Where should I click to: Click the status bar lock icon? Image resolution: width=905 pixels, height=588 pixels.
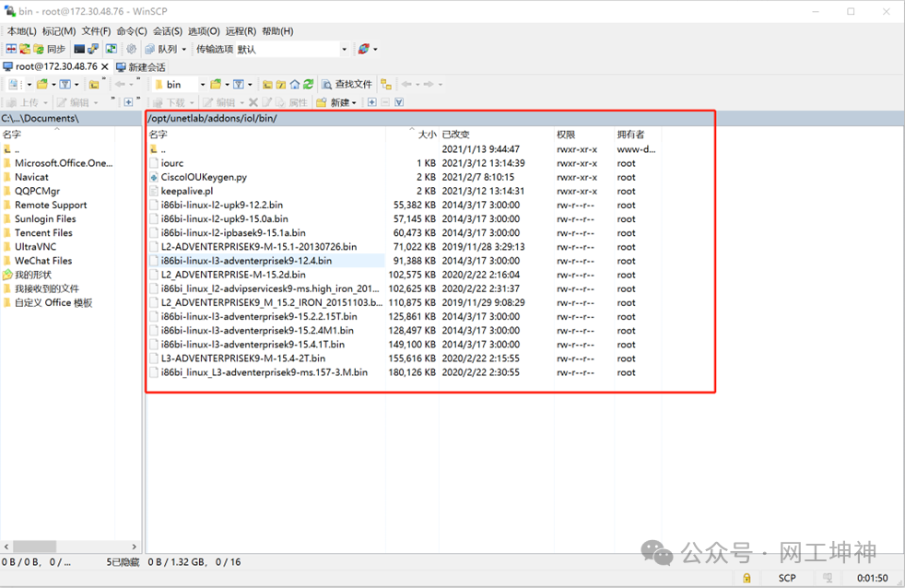point(746,578)
